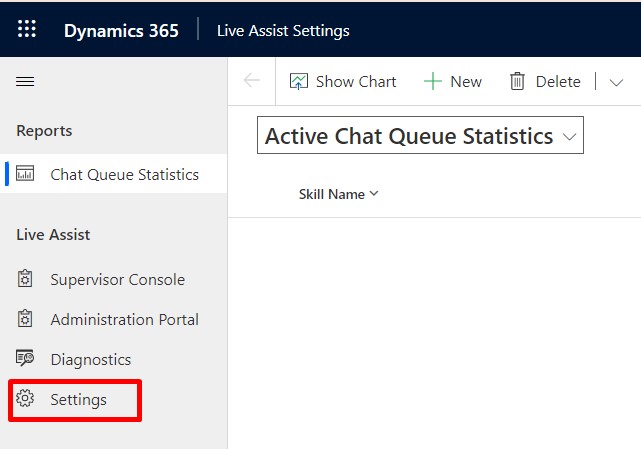Screen dimensions: 641x449
Task: Click the green plus New icon
Action: click(x=433, y=81)
